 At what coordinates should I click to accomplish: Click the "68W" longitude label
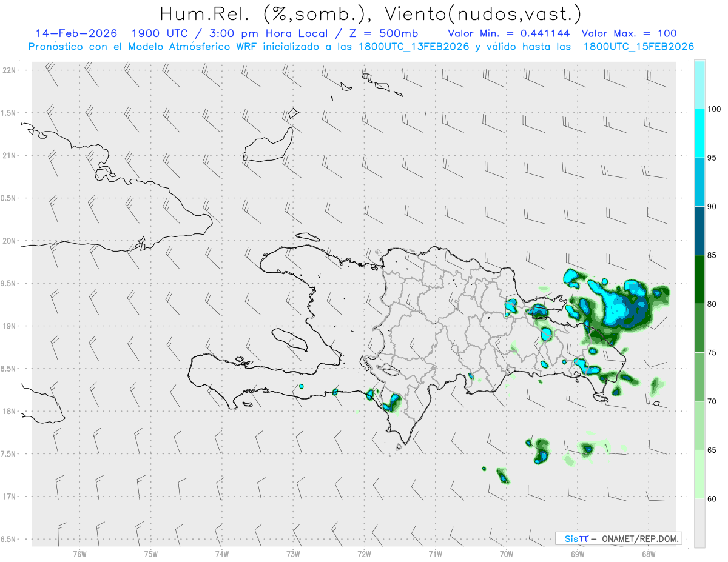pyautogui.click(x=649, y=554)
